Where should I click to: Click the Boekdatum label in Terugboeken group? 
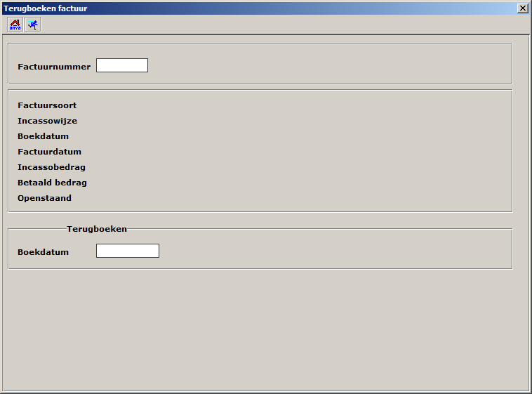(x=43, y=252)
